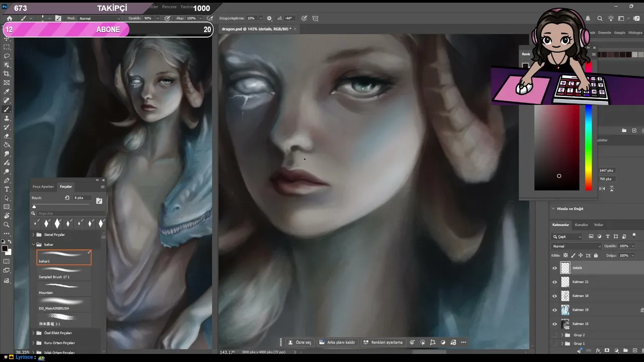
Task: Hide the Katman 19 layer
Action: click(555, 310)
